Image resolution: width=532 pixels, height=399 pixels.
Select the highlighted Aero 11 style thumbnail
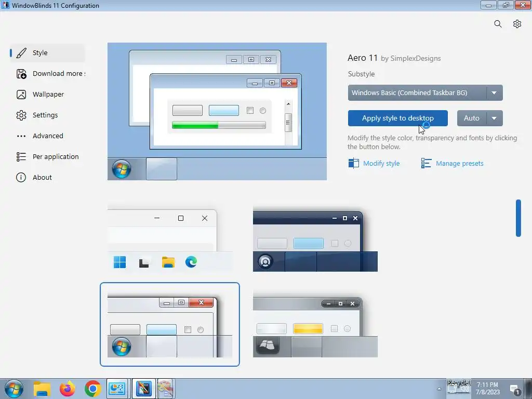pyautogui.click(x=170, y=324)
